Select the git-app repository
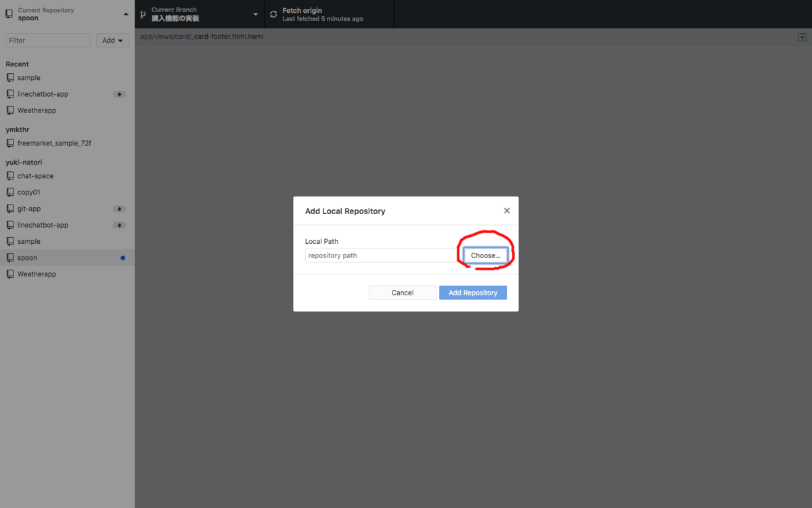 (x=68, y=209)
